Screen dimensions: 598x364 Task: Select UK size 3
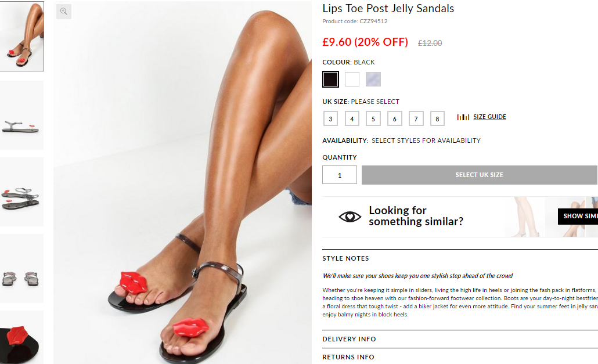click(331, 119)
